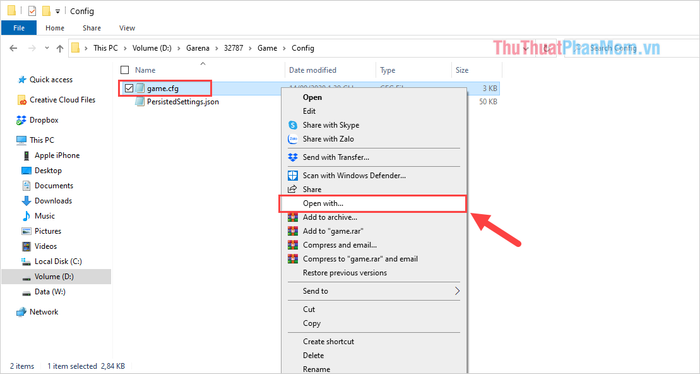Open Network in the navigation pane

pyautogui.click(x=44, y=312)
